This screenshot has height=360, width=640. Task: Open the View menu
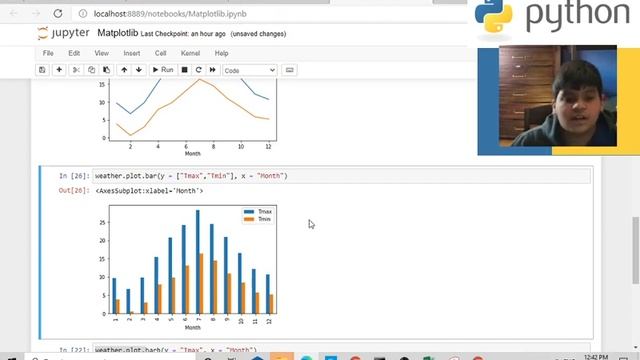coord(102,53)
